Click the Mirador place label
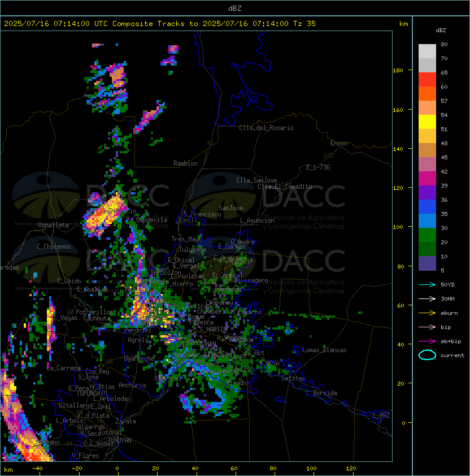 pyautogui.click(x=238, y=383)
